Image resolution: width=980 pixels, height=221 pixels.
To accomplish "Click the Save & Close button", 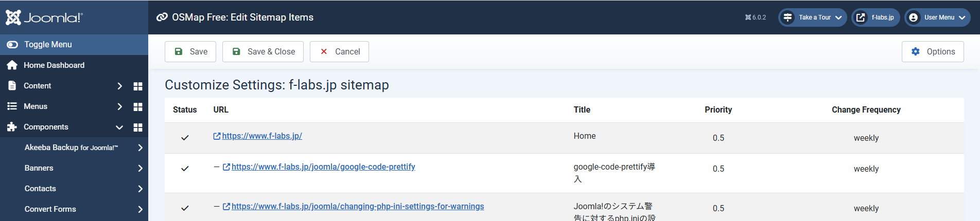I will click(263, 51).
